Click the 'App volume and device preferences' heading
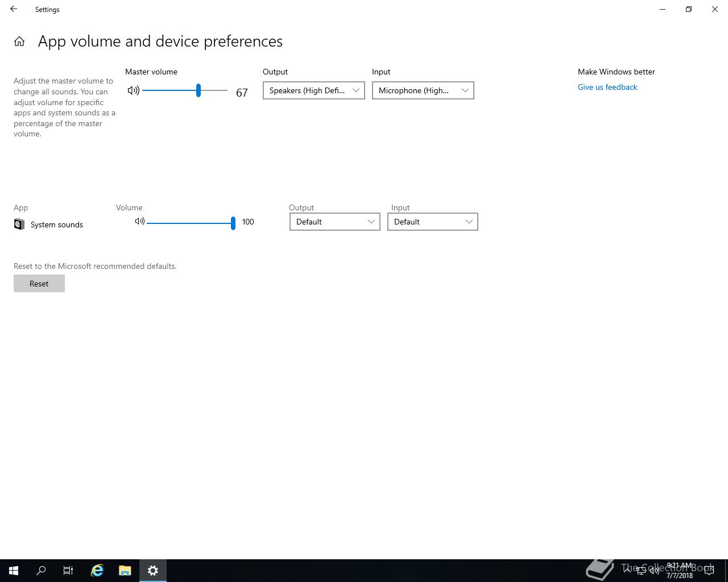 tap(160, 41)
